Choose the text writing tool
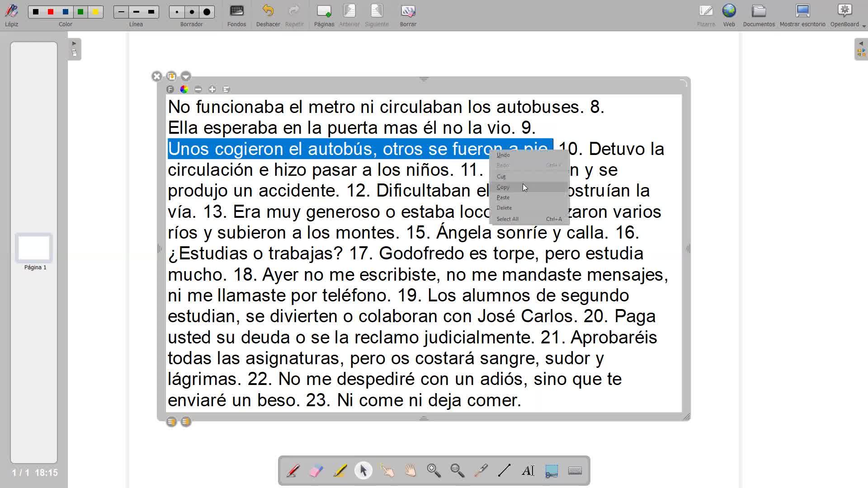 click(x=528, y=471)
